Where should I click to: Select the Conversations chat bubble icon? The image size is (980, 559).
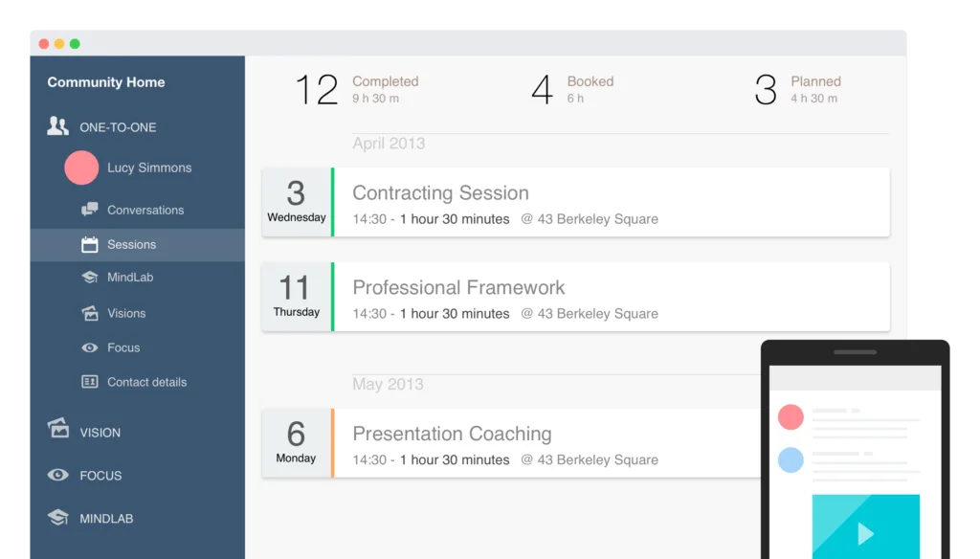(91, 210)
